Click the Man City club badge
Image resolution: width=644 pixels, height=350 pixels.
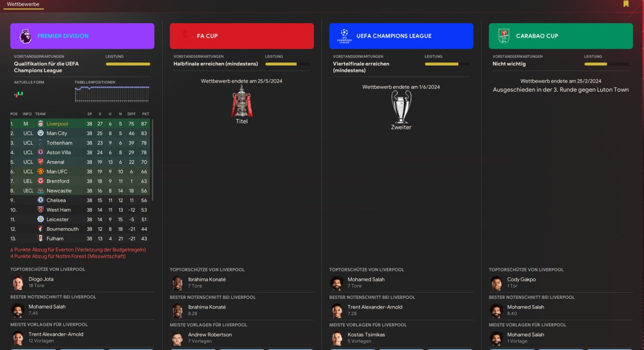(x=41, y=133)
